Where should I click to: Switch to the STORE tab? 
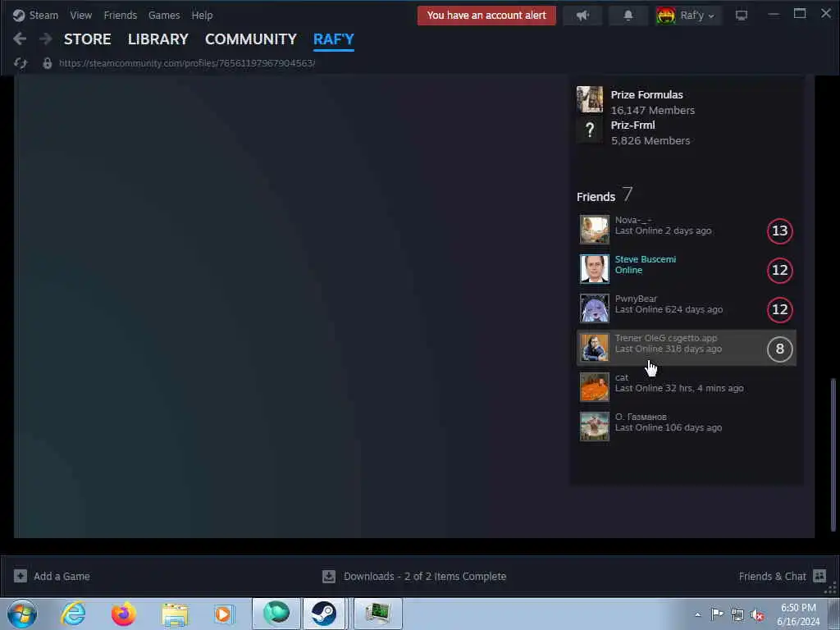pos(87,39)
